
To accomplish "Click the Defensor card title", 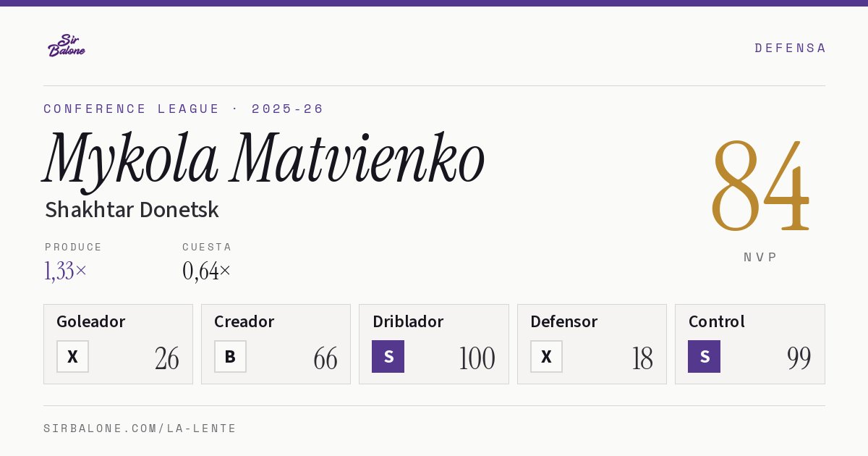I will point(564,321).
